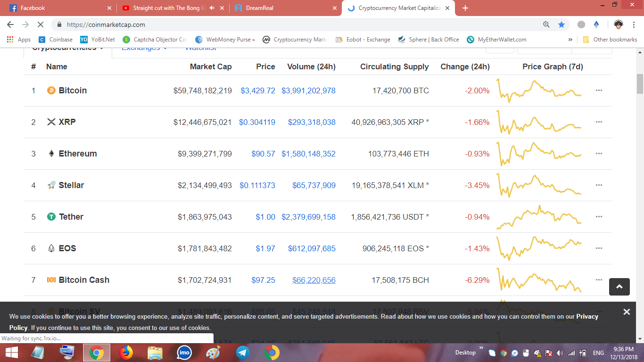
Task: Expand the bookmarks bar overflow chevron
Action: [x=570, y=40]
